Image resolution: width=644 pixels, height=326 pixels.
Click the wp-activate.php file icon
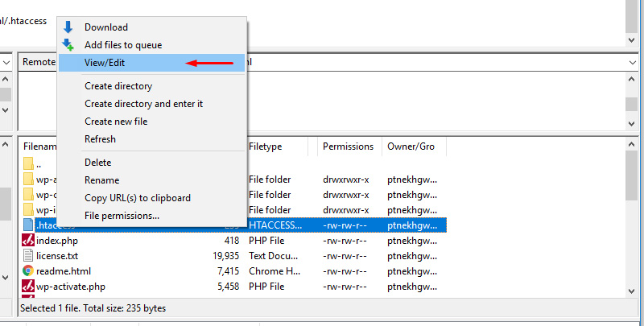28,287
